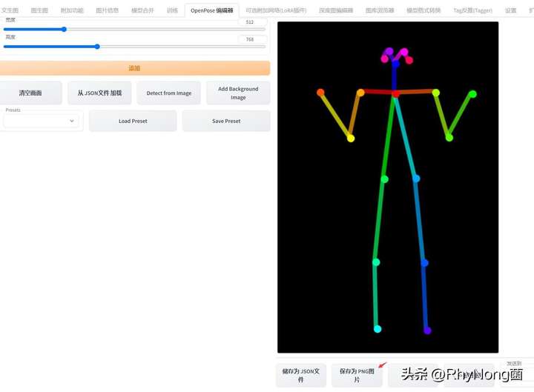Viewport: 534px width, 392px height.
Task: Open the 附加功能 tab
Action: click(x=72, y=10)
